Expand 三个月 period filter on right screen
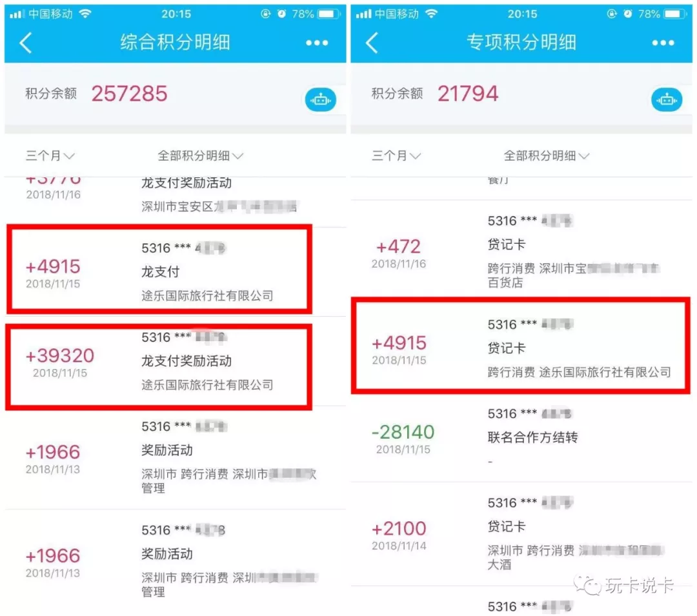Viewport: 697px width, 616px height. click(396, 156)
